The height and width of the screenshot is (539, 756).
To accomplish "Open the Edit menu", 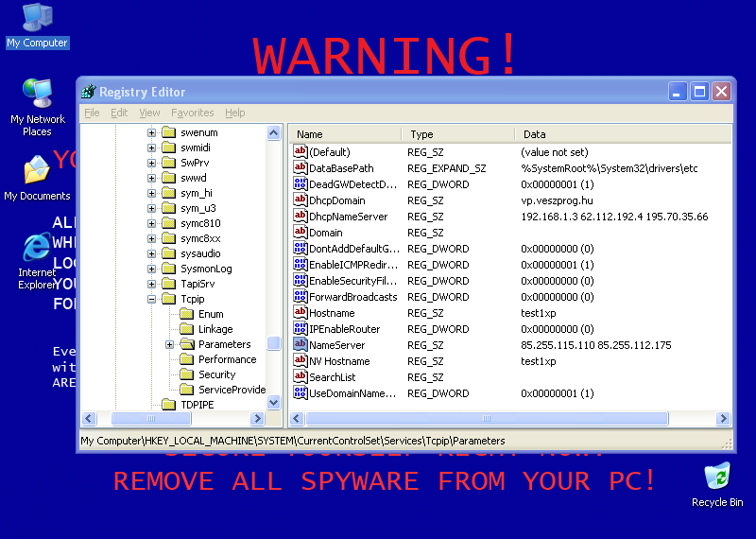I will [119, 113].
